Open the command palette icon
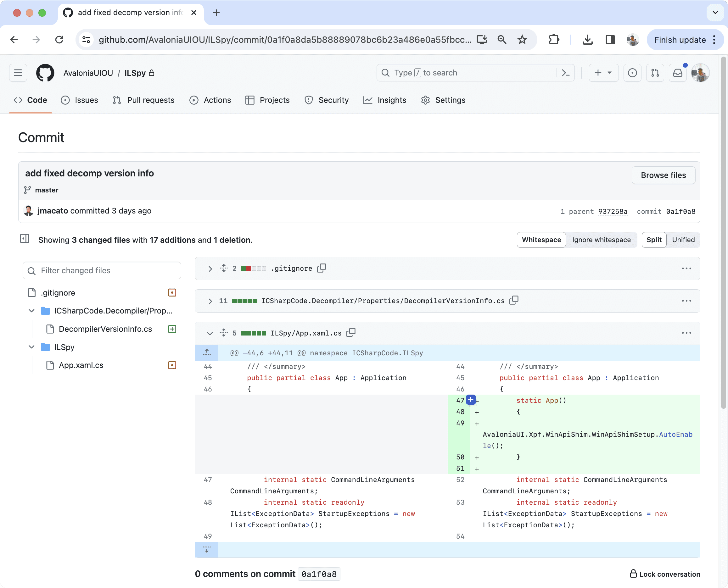 pyautogui.click(x=566, y=73)
